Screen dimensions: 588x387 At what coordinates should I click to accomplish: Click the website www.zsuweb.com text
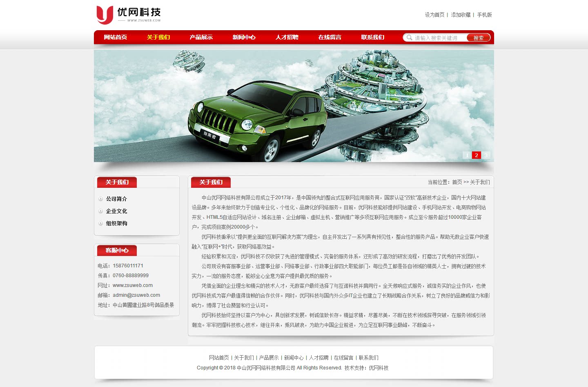[133, 285]
